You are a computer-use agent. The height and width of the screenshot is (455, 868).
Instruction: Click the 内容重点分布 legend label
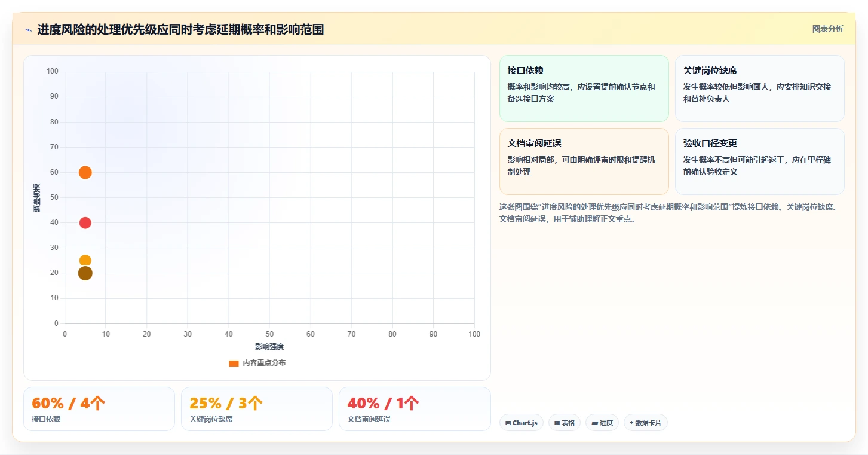tap(263, 363)
